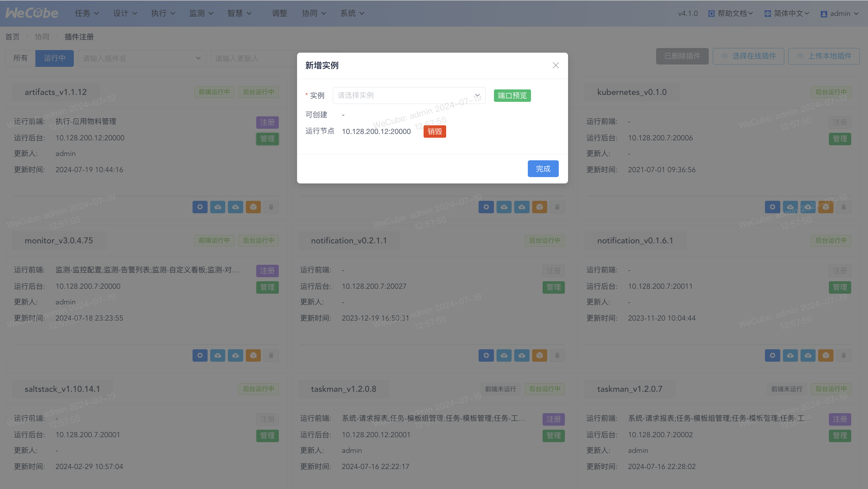The image size is (868, 489).
Task: Click 注册 button in taskman_v1.2.0.7 card
Action: point(840,419)
